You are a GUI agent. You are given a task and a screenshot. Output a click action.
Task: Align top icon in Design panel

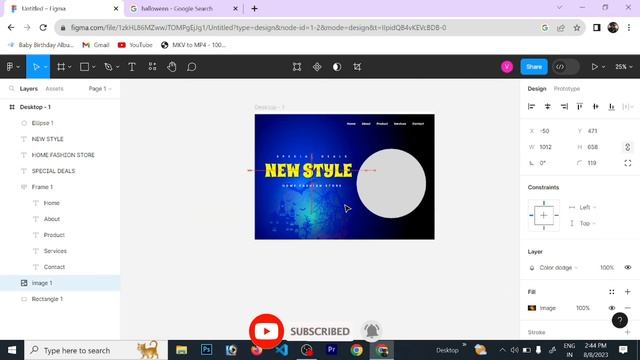coord(580,107)
